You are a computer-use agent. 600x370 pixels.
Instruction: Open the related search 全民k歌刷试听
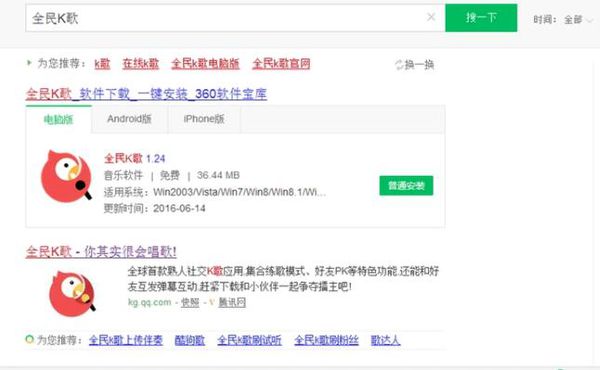click(249, 340)
